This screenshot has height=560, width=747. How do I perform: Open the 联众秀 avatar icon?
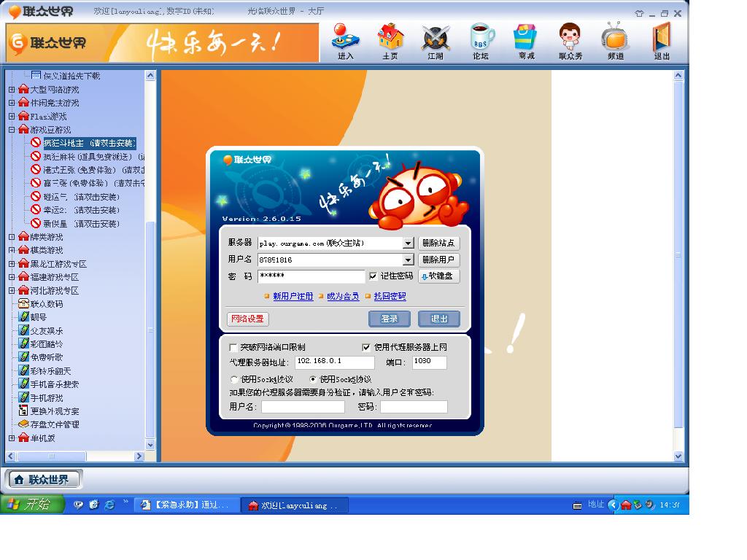click(x=570, y=42)
